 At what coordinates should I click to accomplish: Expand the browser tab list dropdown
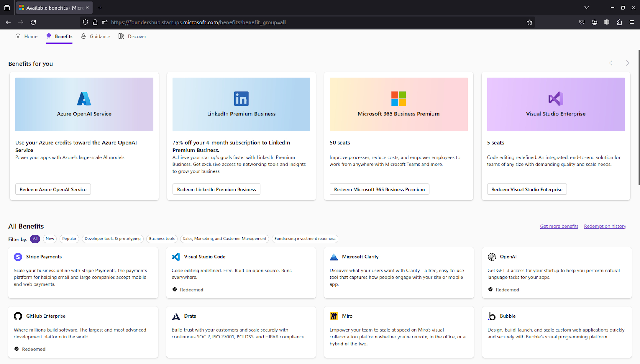586,8
